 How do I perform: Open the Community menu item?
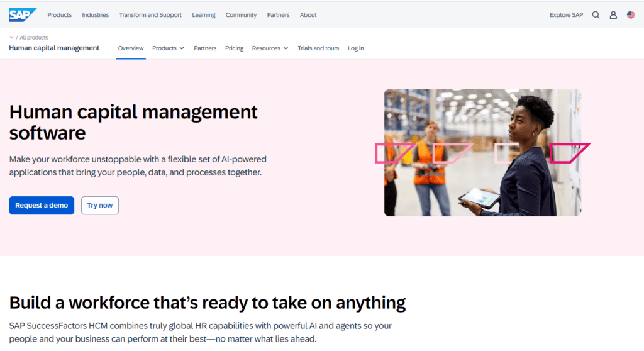pyautogui.click(x=241, y=15)
